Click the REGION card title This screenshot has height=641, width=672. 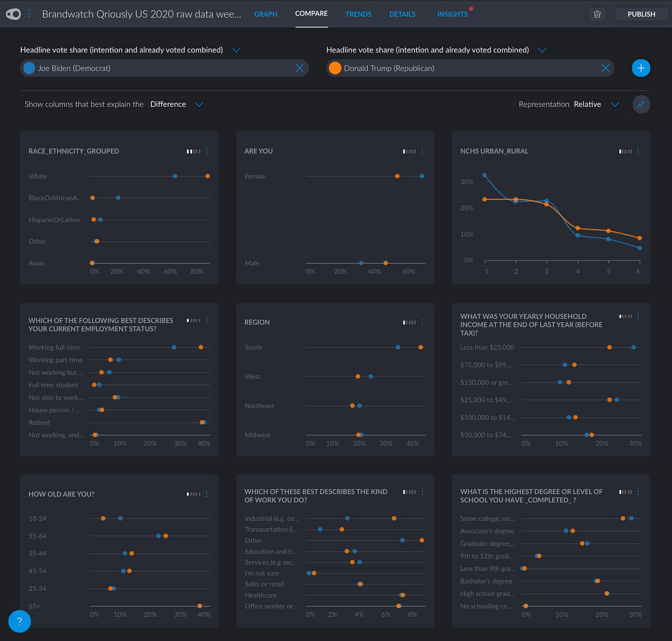(257, 323)
